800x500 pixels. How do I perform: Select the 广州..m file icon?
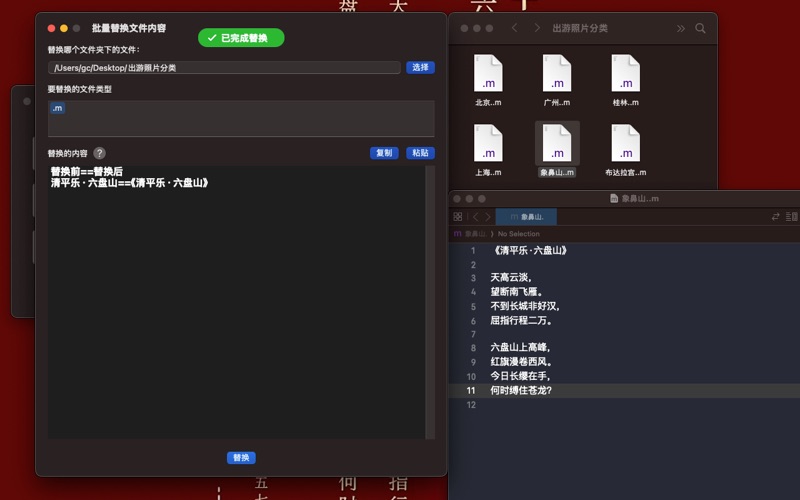click(x=557, y=73)
